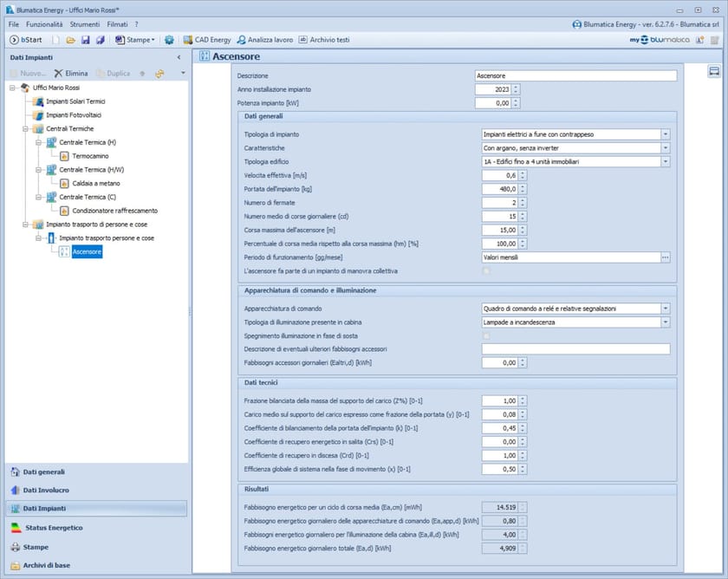Click the open folder toolbar icon
Viewport: 728px width, 579px height.
[71, 40]
